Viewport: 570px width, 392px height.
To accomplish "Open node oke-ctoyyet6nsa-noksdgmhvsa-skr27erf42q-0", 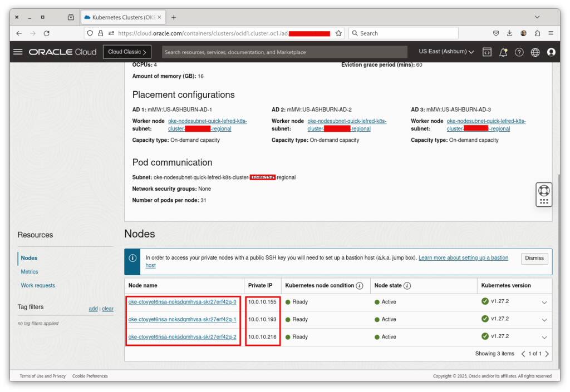I will pos(182,302).
